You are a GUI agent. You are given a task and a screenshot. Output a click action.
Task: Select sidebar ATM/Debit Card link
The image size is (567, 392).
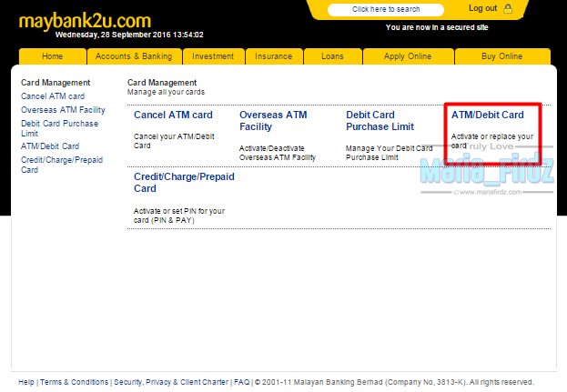50,146
